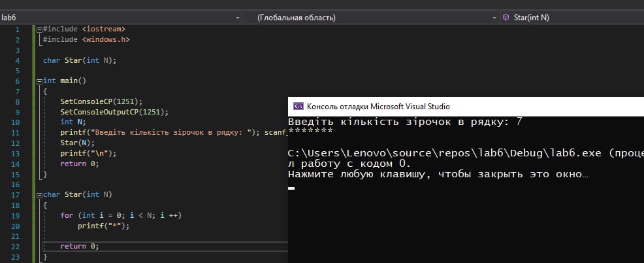Click the debug console title bar
This screenshot has width=644, height=263.
tap(457, 106)
